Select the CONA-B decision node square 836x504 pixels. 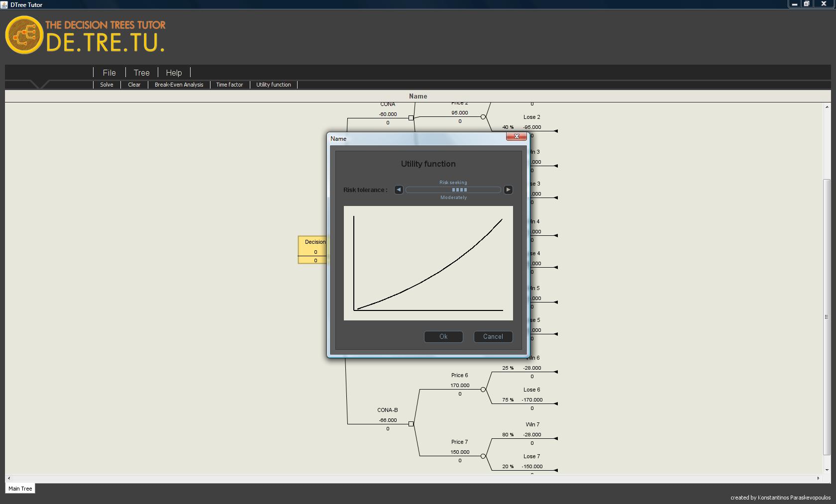click(x=411, y=424)
